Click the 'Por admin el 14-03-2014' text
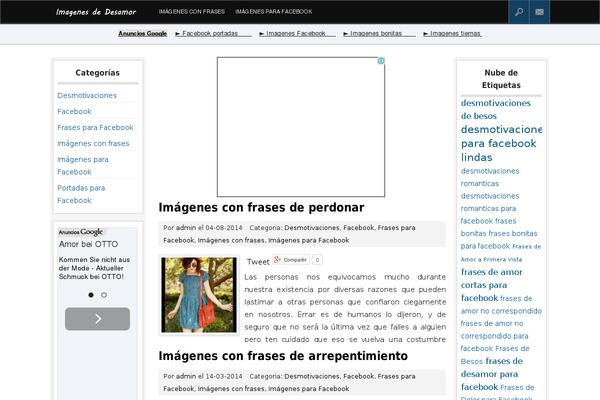This screenshot has width=600, height=400. click(x=203, y=376)
